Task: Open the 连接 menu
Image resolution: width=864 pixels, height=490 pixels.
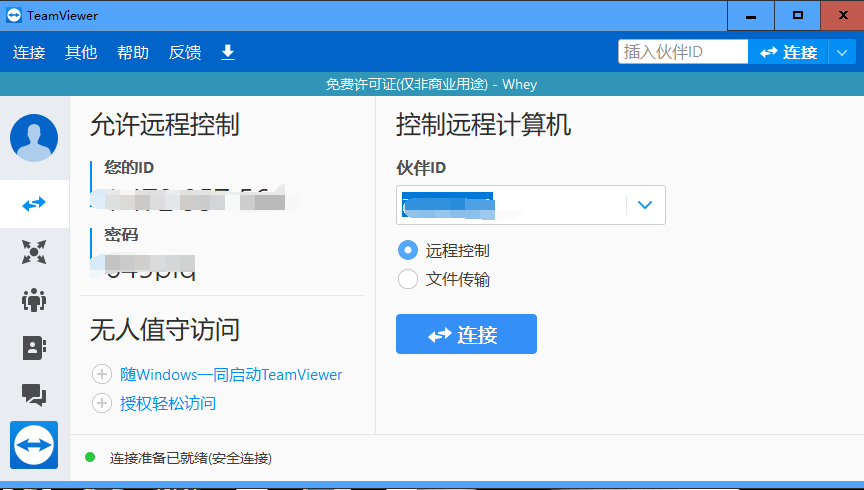Action: click(29, 52)
